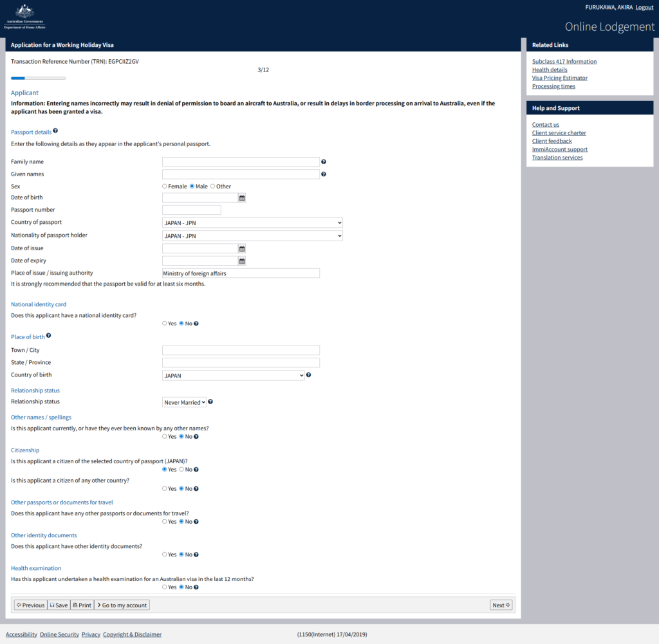Click the help icon beside Family name field

pos(324,161)
